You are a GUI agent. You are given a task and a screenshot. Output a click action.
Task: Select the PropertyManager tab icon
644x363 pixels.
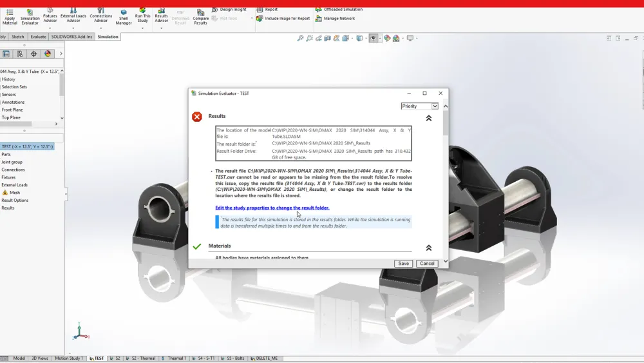pos(20,54)
